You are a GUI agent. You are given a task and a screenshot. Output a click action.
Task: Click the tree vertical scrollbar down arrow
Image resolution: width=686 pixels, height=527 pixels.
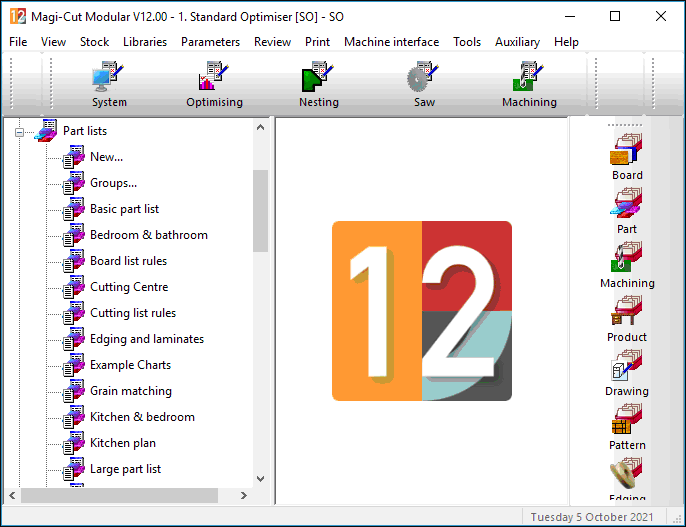[261, 479]
